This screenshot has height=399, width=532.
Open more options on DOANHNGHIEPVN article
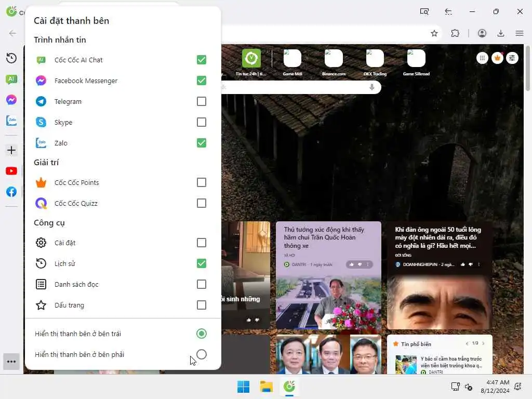click(x=478, y=264)
